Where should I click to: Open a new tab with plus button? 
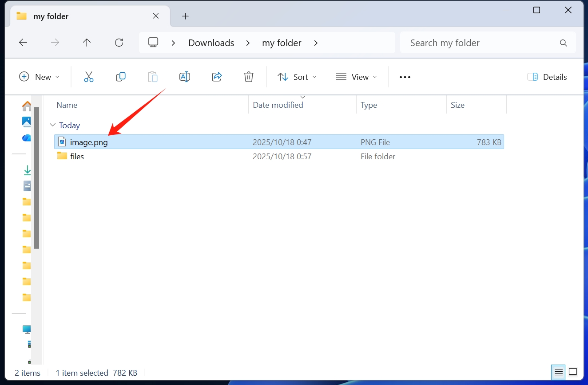coord(186,16)
